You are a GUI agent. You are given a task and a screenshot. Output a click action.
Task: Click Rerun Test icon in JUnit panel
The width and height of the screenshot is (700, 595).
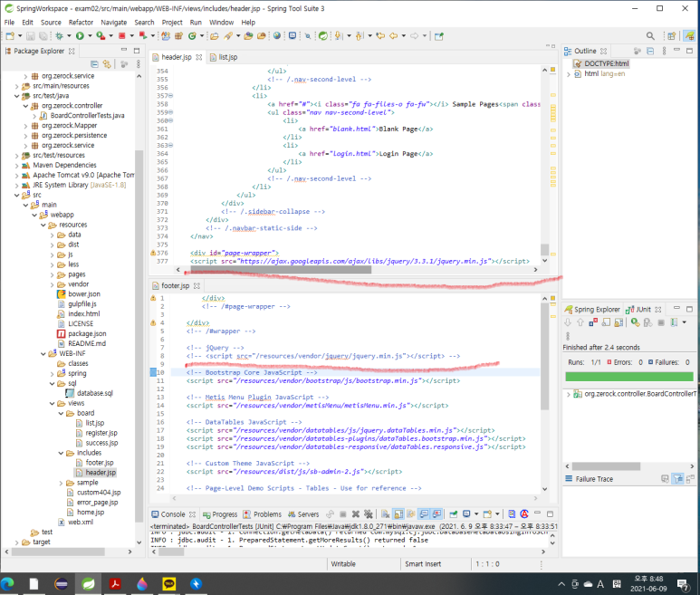(x=635, y=322)
